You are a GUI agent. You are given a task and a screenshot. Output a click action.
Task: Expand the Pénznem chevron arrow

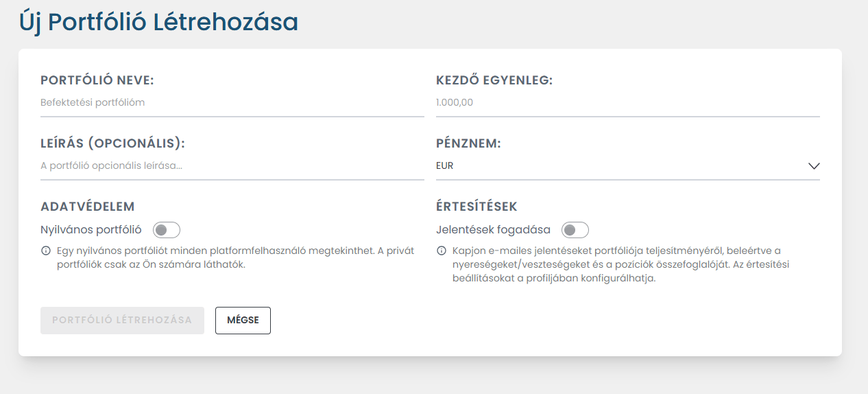(814, 166)
